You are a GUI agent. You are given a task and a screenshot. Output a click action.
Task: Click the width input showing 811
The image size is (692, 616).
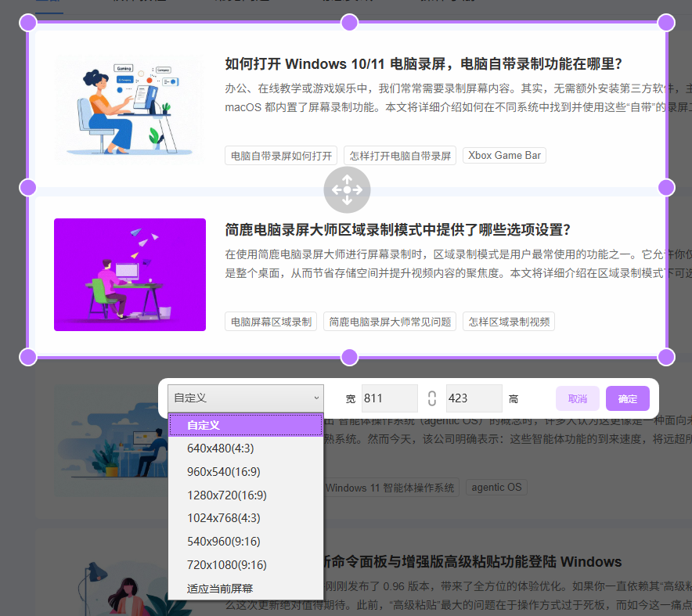coord(389,398)
